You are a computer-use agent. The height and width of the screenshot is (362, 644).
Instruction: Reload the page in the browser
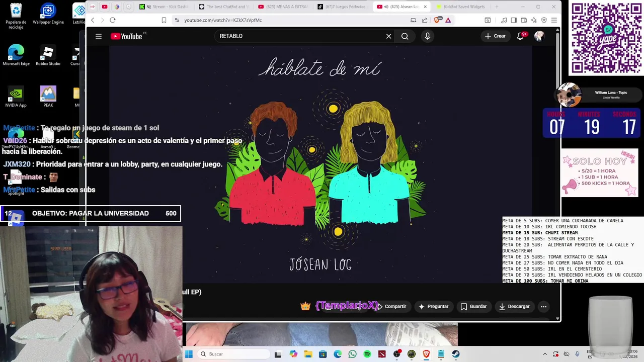click(113, 20)
